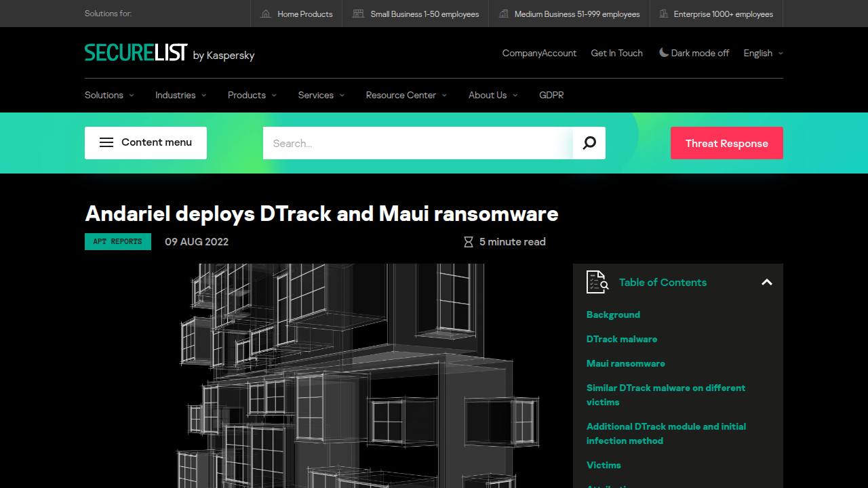Image resolution: width=868 pixels, height=488 pixels.
Task: Jump to Background section
Action: pos(613,314)
